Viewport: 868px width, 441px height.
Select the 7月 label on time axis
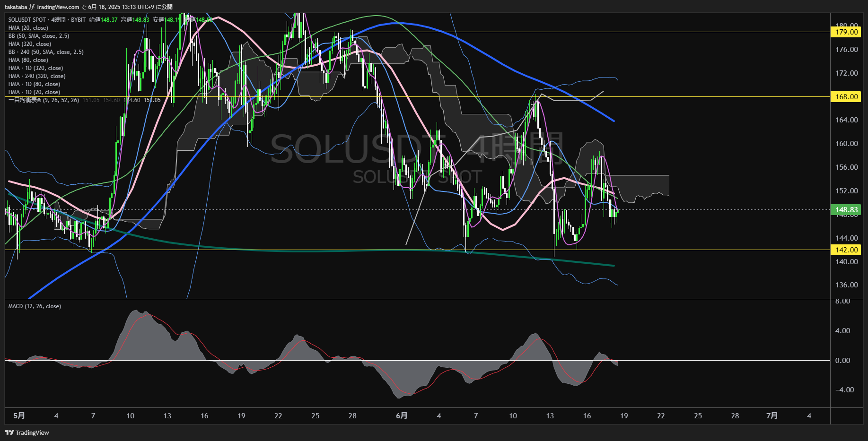[772, 415]
